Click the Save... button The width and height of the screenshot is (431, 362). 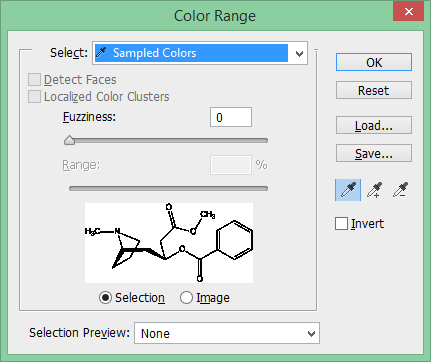[x=374, y=153]
